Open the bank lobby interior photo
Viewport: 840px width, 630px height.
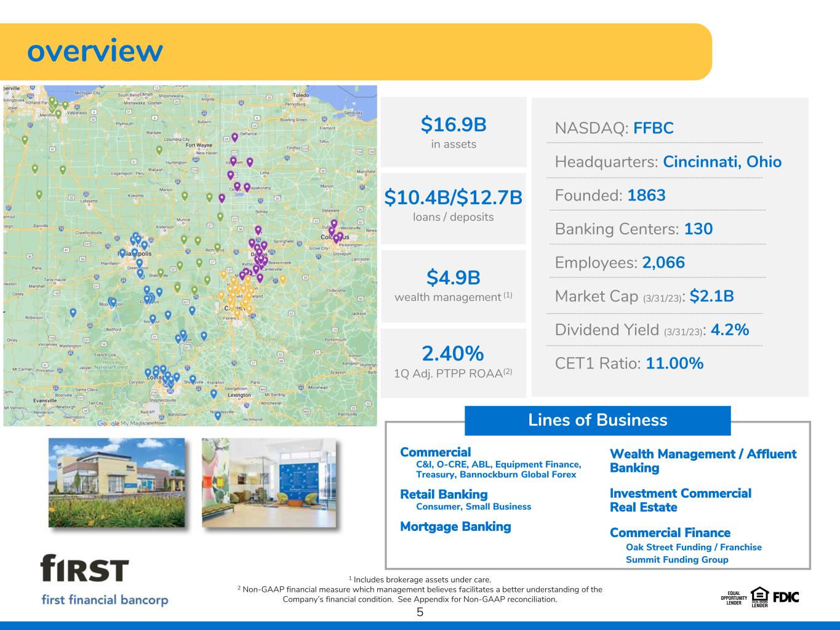tap(269, 483)
